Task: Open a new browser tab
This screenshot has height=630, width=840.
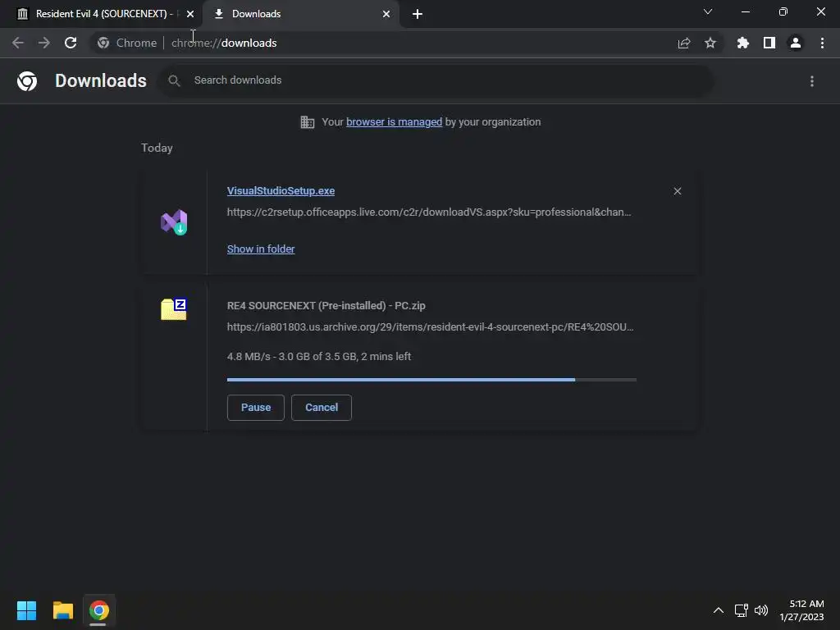Action: click(418, 14)
